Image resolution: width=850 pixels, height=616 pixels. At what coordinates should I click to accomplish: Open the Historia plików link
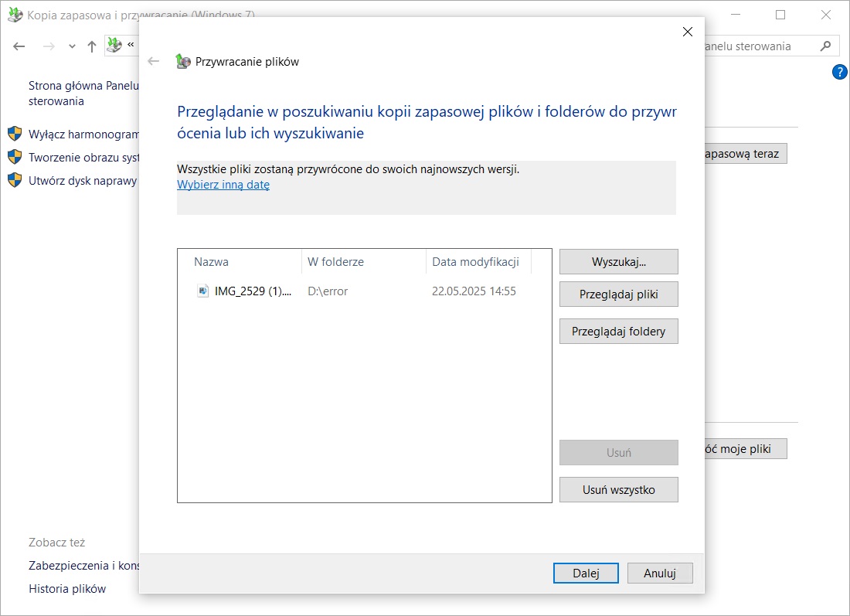(x=67, y=589)
